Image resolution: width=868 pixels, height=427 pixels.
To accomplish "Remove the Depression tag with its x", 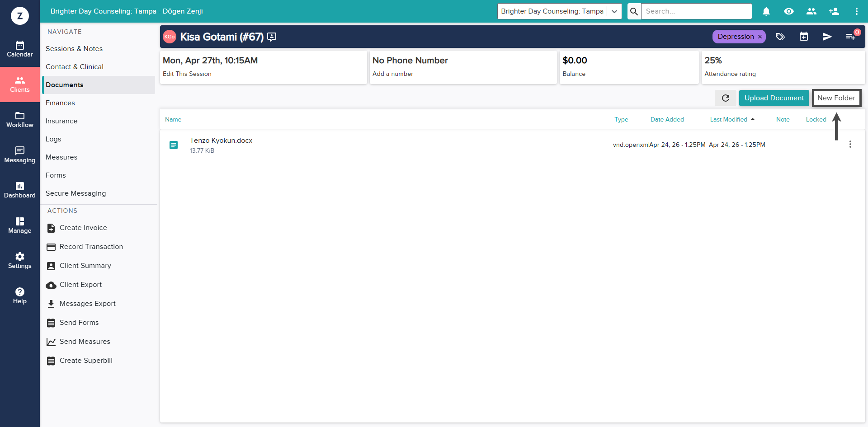I will [x=760, y=37].
